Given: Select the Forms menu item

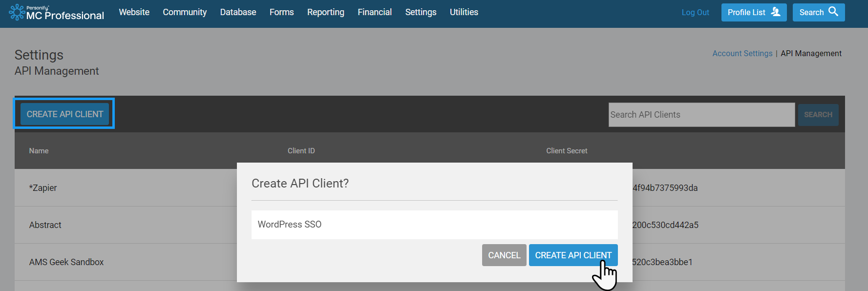Looking at the screenshot, I should pos(281,12).
